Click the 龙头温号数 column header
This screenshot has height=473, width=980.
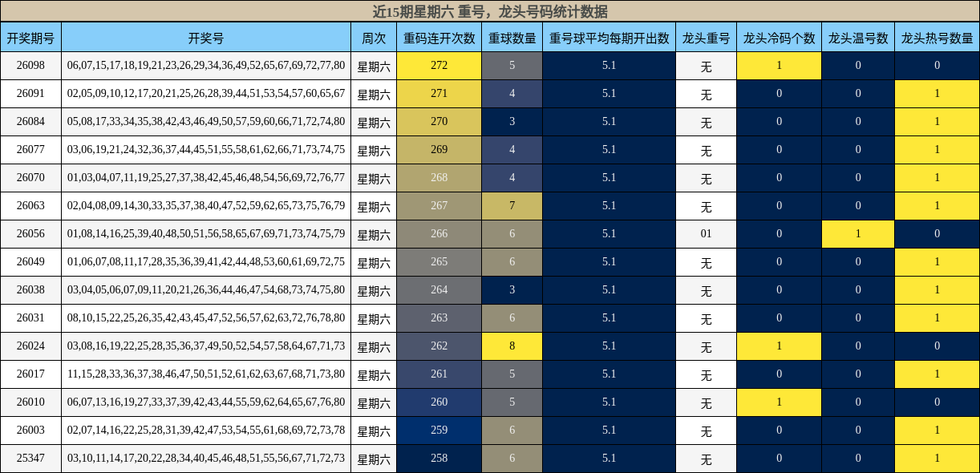pos(856,36)
